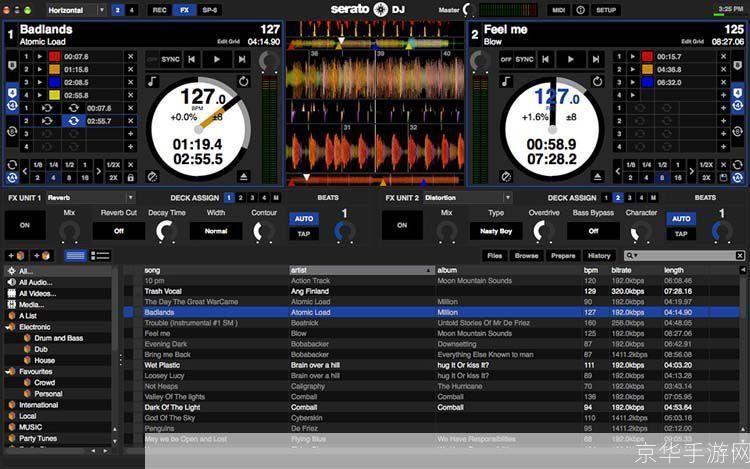Activate saved loop 2 reloop icon
The width and height of the screenshot is (750, 469).
[73, 121]
